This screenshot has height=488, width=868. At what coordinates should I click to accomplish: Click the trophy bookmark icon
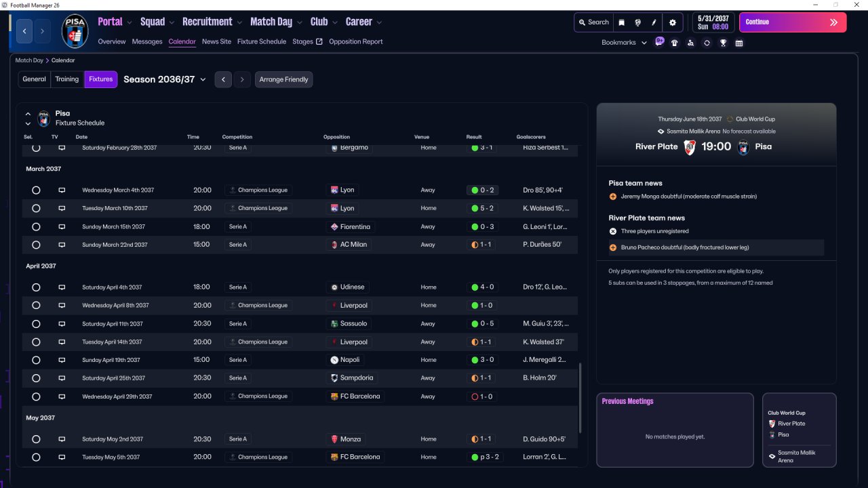pos(724,43)
